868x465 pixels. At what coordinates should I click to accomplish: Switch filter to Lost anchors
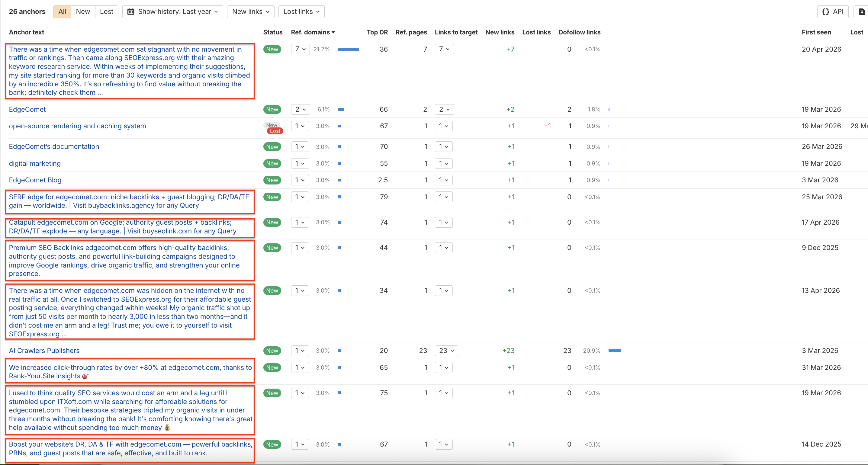pyautogui.click(x=107, y=12)
